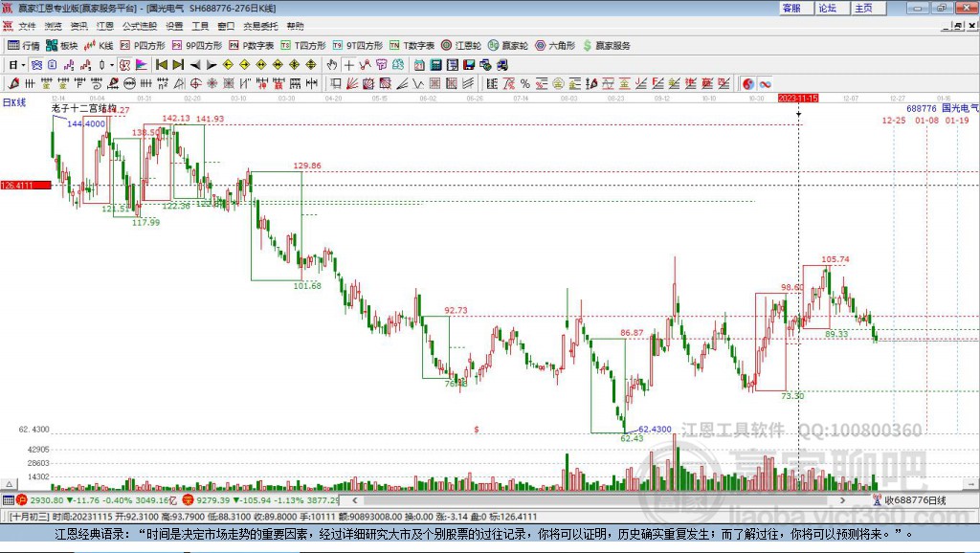Click the 客服 customer service button
The height and width of the screenshot is (553, 980).
[x=795, y=8]
